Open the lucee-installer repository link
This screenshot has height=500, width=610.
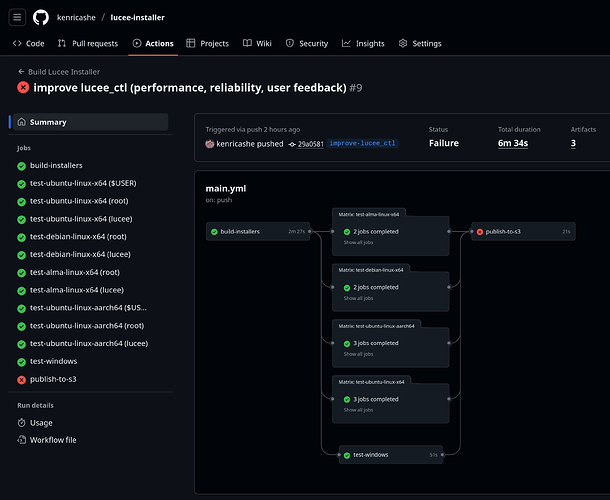pyautogui.click(x=137, y=18)
